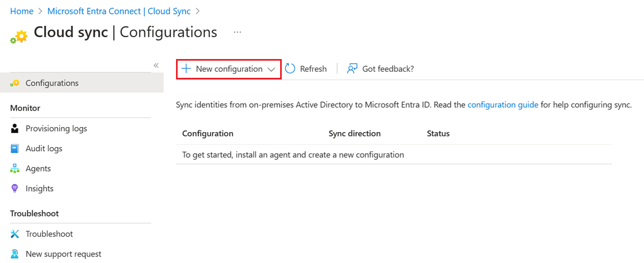Click the Troubleshoot tools icon
The height and width of the screenshot is (263, 644).
pyautogui.click(x=15, y=234)
